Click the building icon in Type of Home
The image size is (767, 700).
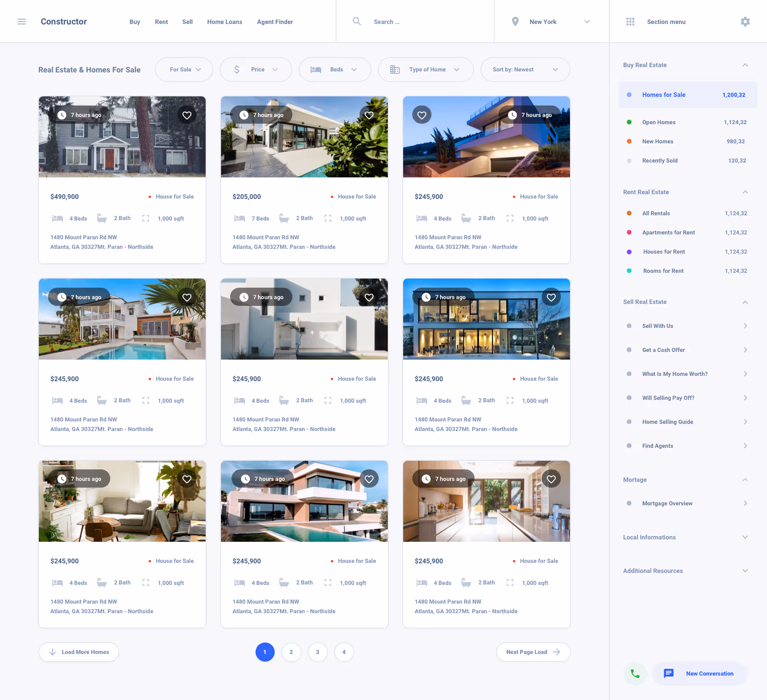pos(395,70)
